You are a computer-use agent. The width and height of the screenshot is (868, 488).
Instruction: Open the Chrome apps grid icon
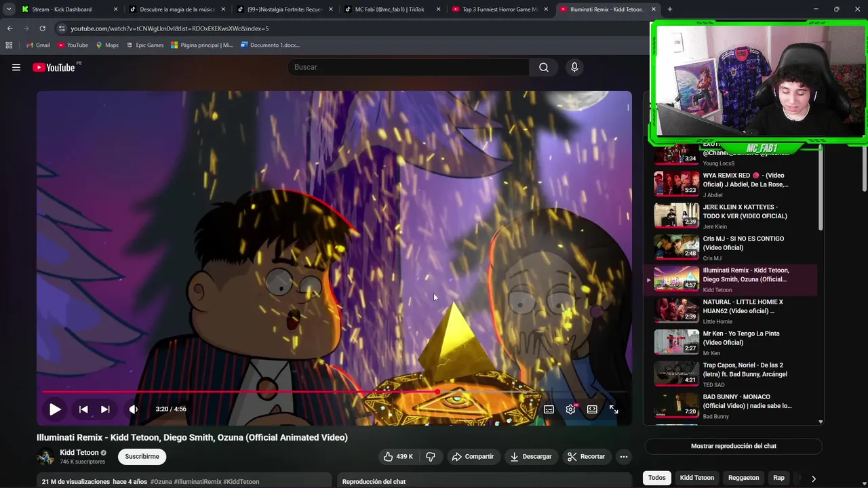9,45
